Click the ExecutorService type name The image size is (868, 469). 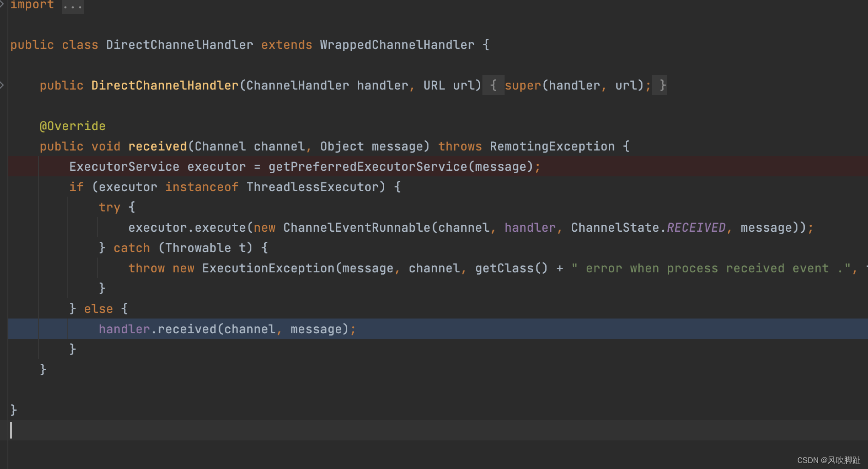pos(124,167)
